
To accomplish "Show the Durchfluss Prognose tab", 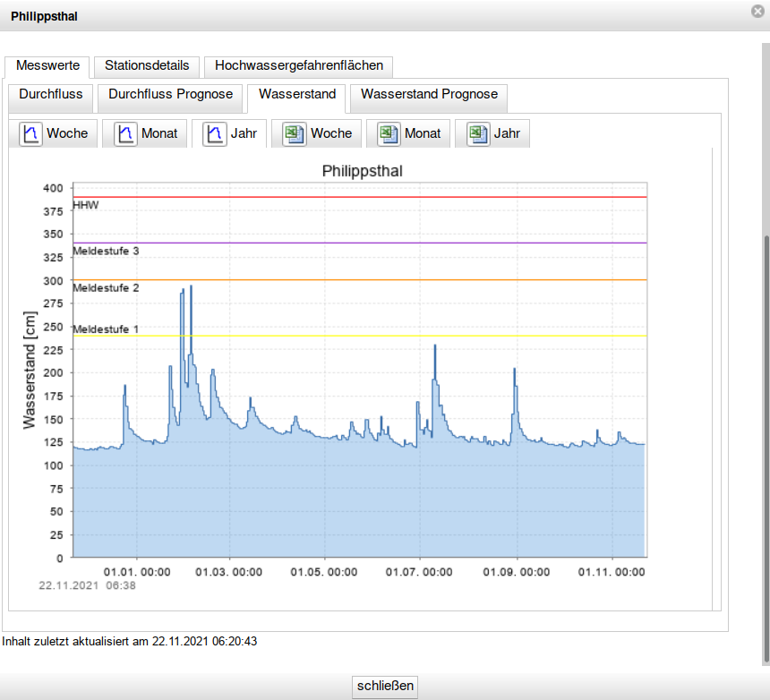I will point(170,94).
